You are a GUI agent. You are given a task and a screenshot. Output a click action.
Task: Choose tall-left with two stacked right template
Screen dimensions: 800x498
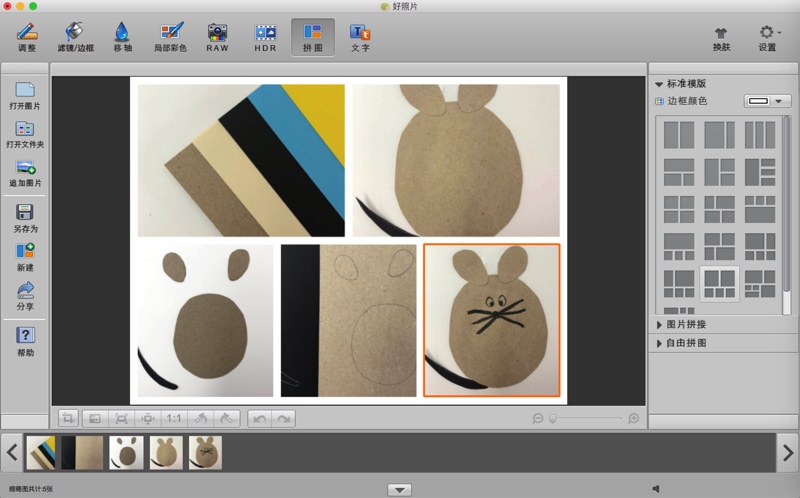719,172
